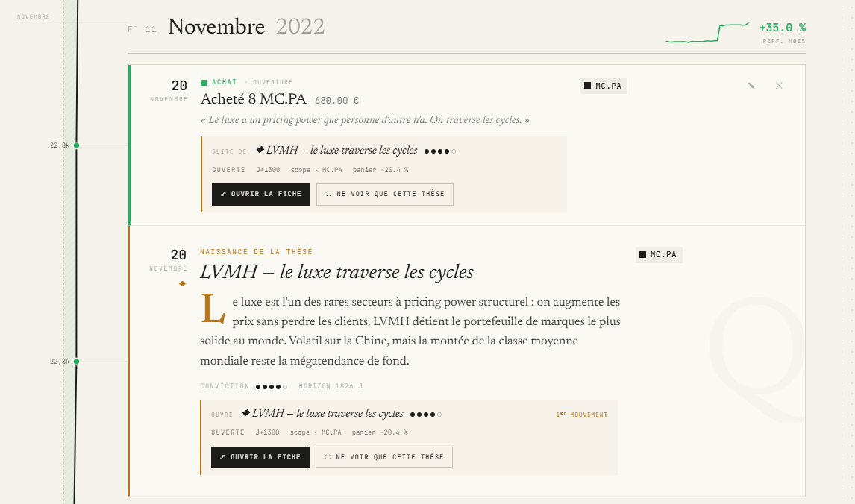Click the black diamond icon in the SUITE DE line

click(260, 149)
